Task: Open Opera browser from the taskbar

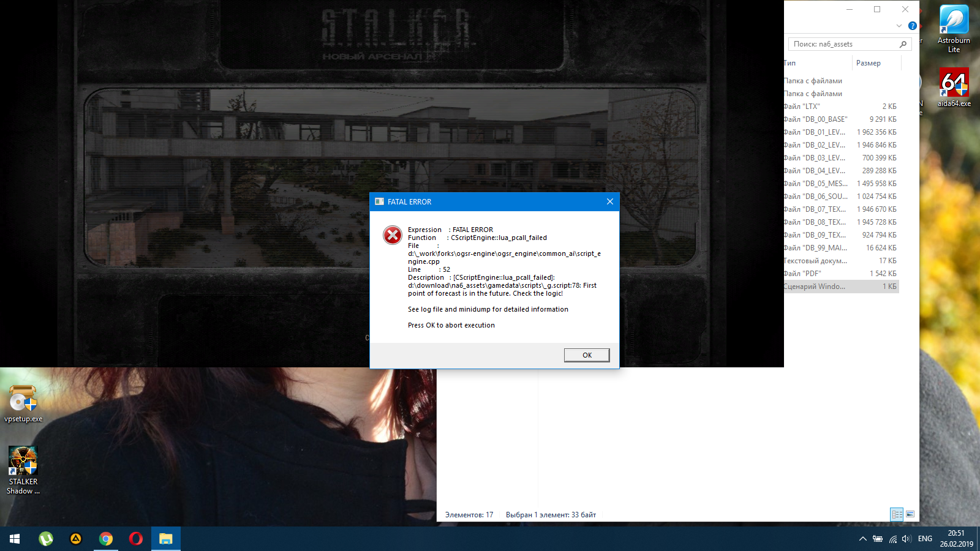Action: [136, 539]
